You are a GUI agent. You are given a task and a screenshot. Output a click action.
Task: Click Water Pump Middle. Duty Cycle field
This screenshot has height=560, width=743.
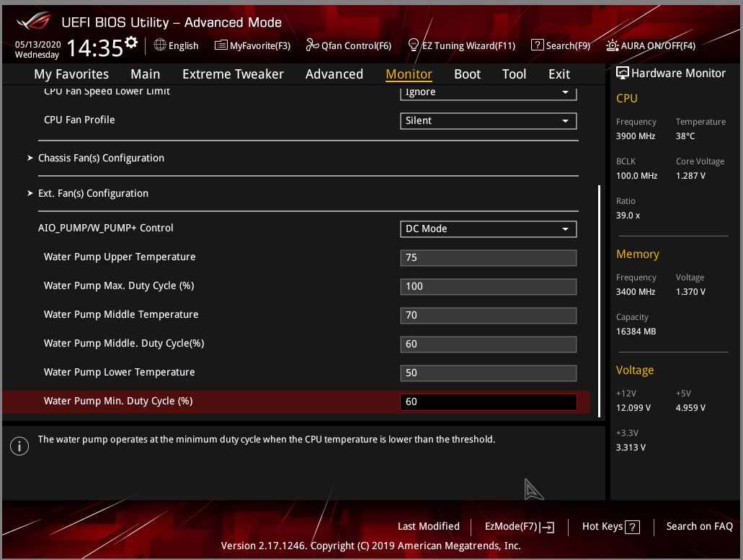click(489, 345)
